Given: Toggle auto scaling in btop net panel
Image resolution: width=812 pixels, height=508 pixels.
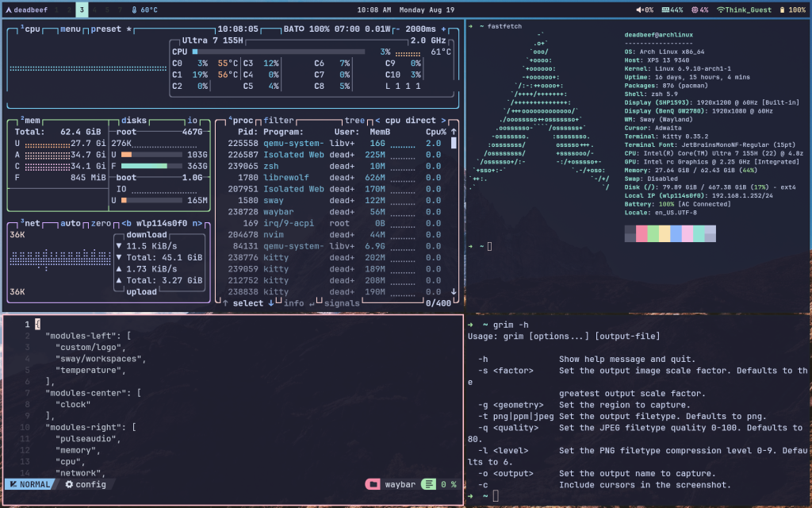Looking at the screenshot, I should [71, 224].
